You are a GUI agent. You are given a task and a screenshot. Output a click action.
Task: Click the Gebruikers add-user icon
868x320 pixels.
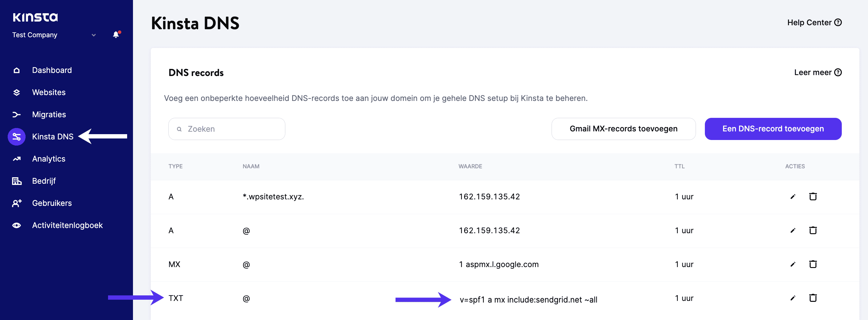click(x=17, y=203)
